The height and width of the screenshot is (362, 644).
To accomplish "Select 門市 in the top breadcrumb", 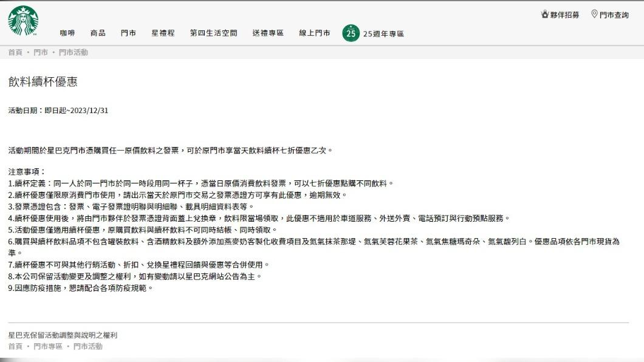I will 41,52.
